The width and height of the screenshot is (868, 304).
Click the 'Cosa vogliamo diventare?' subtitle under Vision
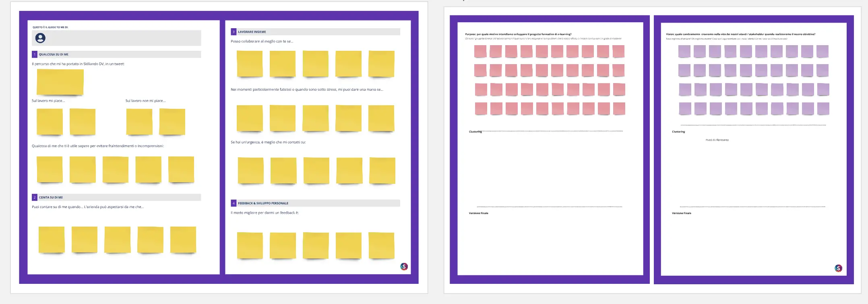pyautogui.click(x=678, y=39)
